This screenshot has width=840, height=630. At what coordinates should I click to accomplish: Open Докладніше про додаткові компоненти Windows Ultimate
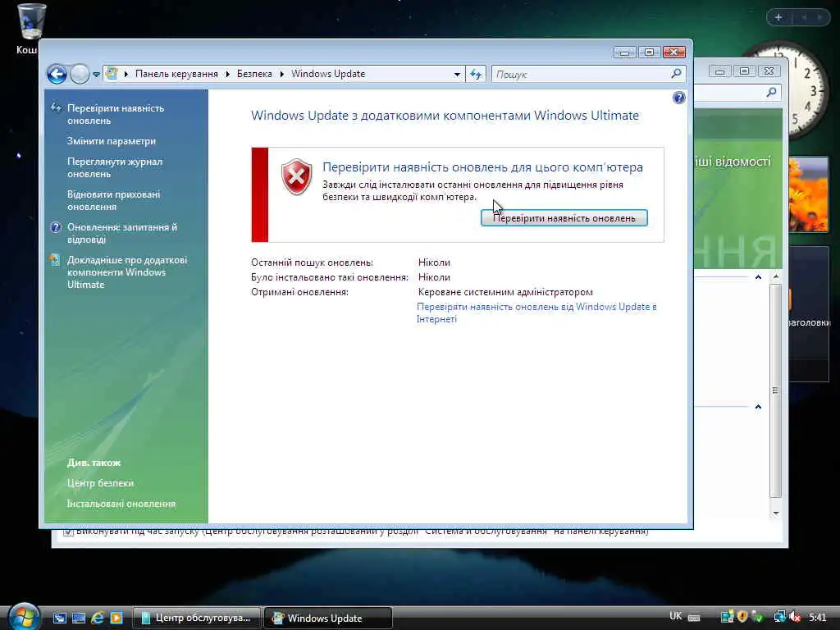point(126,272)
